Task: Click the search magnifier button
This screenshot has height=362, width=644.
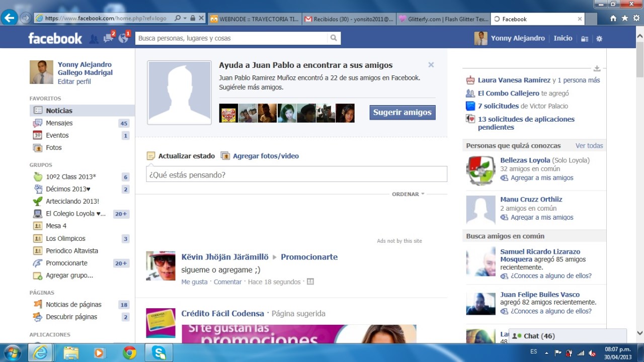Action: pos(334,38)
